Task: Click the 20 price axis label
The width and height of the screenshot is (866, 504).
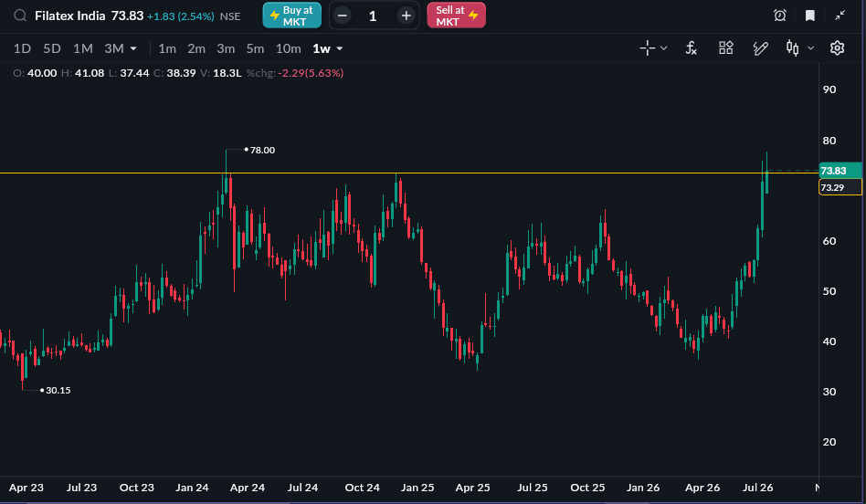Action: [829, 442]
